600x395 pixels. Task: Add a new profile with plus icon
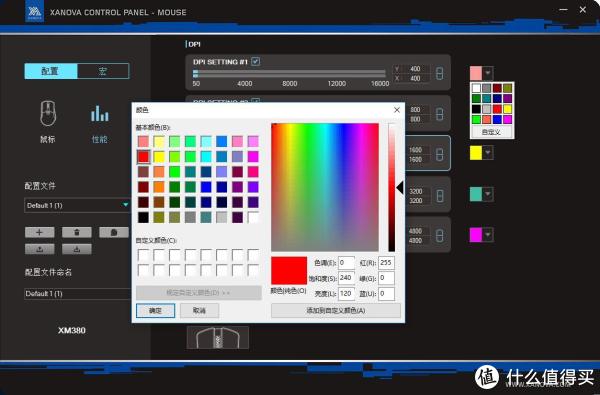point(40,232)
